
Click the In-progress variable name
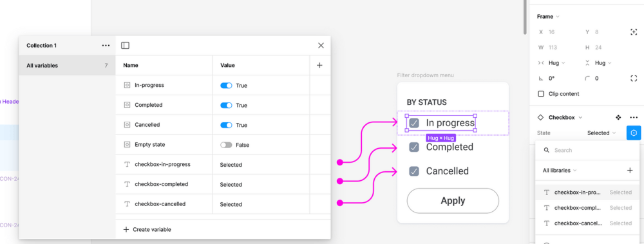[x=149, y=85]
